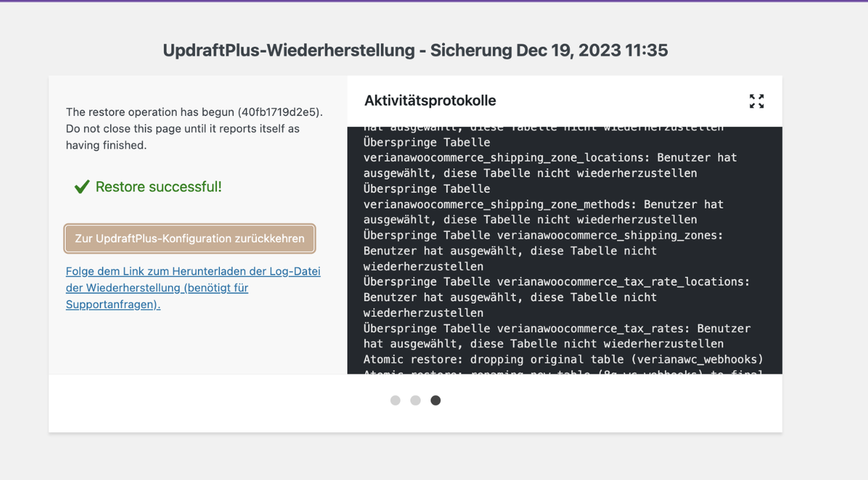This screenshot has width=868, height=480.
Task: Select the third active step dot
Action: click(436, 401)
